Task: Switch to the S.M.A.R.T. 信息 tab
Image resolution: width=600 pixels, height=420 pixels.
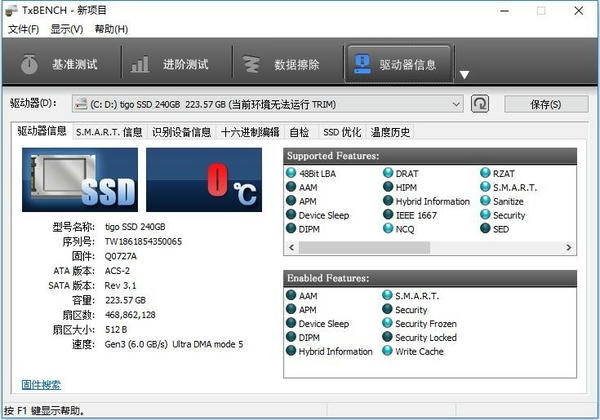Action: point(109,132)
